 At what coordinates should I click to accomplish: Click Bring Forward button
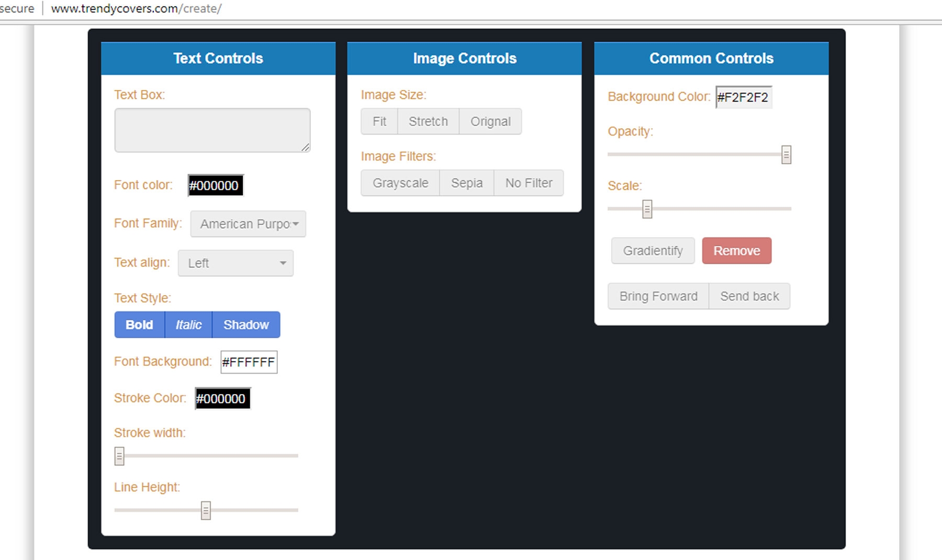(658, 296)
